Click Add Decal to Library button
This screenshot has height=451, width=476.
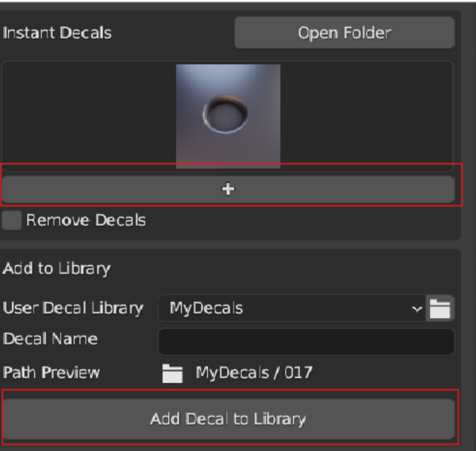(228, 419)
